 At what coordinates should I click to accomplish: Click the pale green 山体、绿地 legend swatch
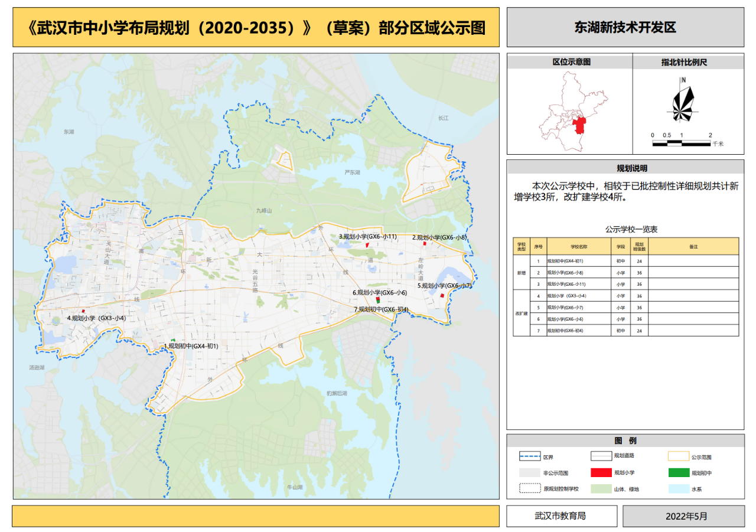click(601, 488)
